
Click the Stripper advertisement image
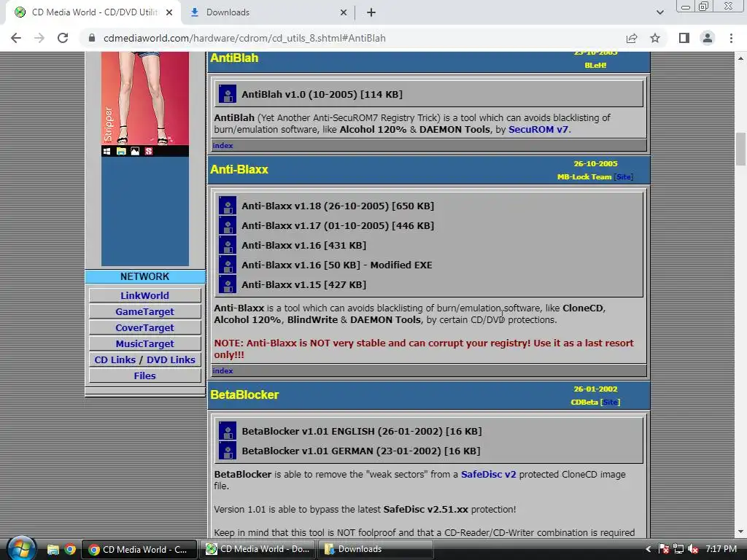pyautogui.click(x=145, y=158)
